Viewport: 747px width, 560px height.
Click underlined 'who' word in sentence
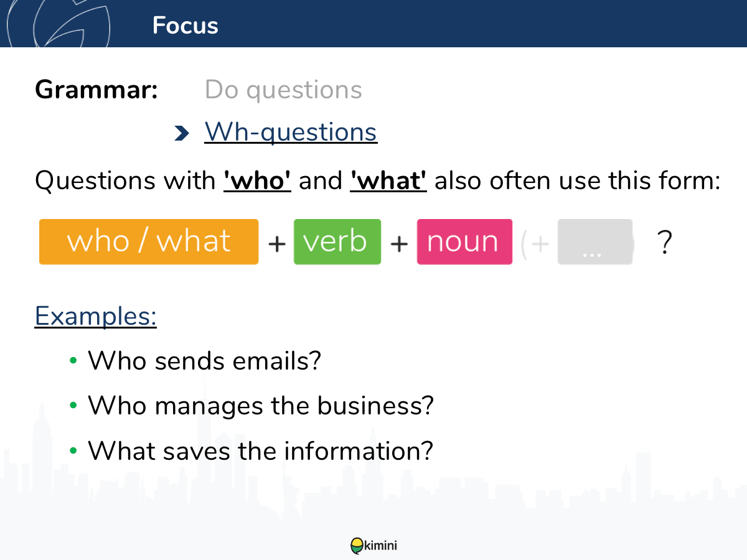click(x=257, y=181)
